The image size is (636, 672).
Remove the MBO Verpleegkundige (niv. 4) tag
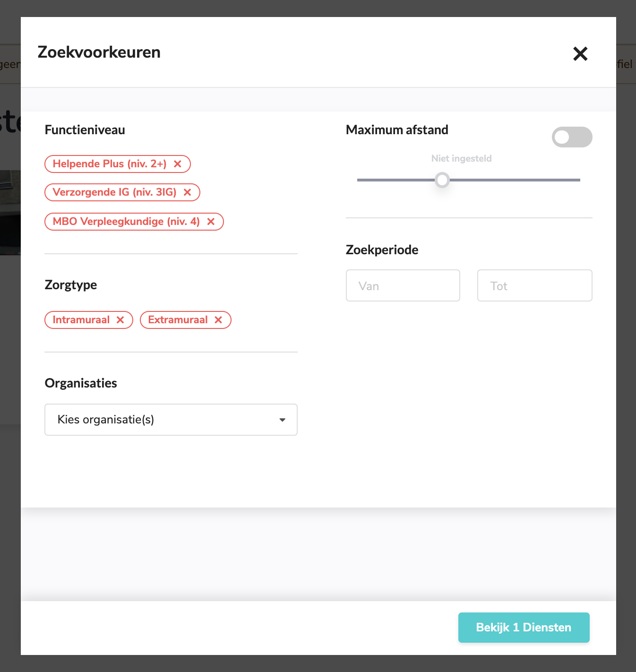(x=211, y=222)
